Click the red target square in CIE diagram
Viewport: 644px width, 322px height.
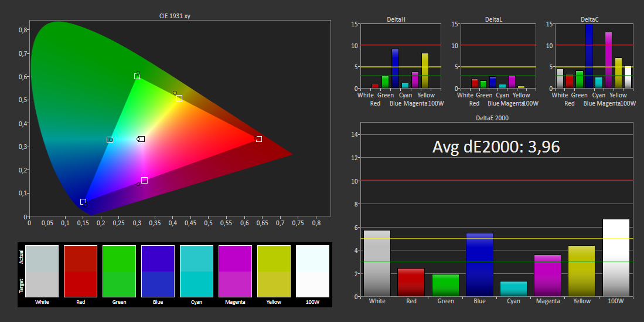[x=259, y=139]
